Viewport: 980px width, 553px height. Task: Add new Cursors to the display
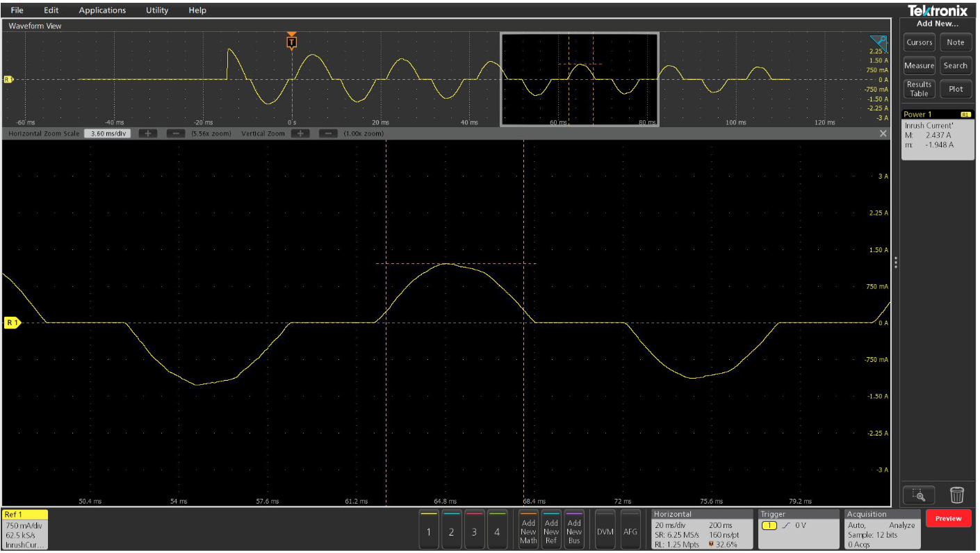tap(919, 42)
